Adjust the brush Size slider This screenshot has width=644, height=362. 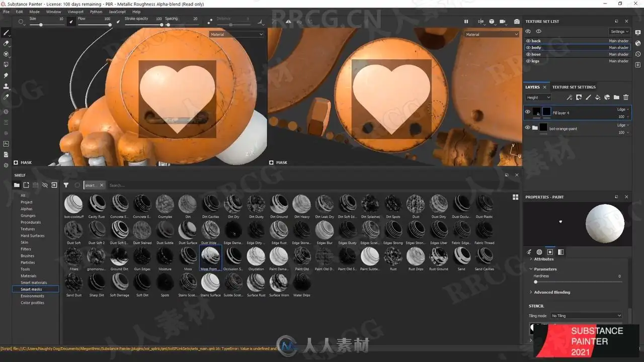click(x=46, y=25)
